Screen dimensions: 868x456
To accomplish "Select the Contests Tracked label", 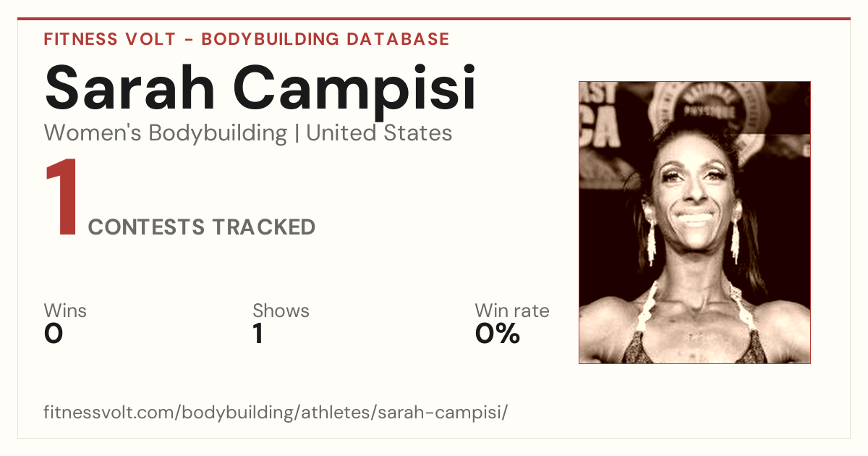I will coord(201,227).
